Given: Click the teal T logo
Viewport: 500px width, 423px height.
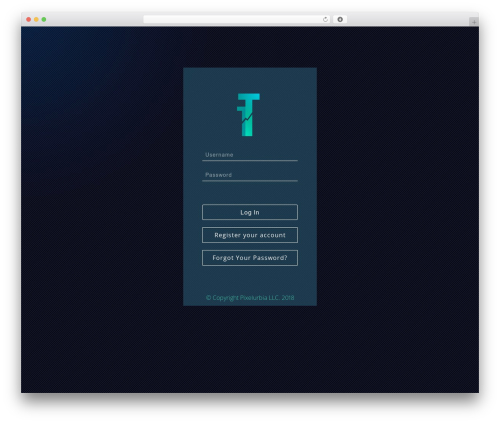Looking at the screenshot, I should coord(248,115).
